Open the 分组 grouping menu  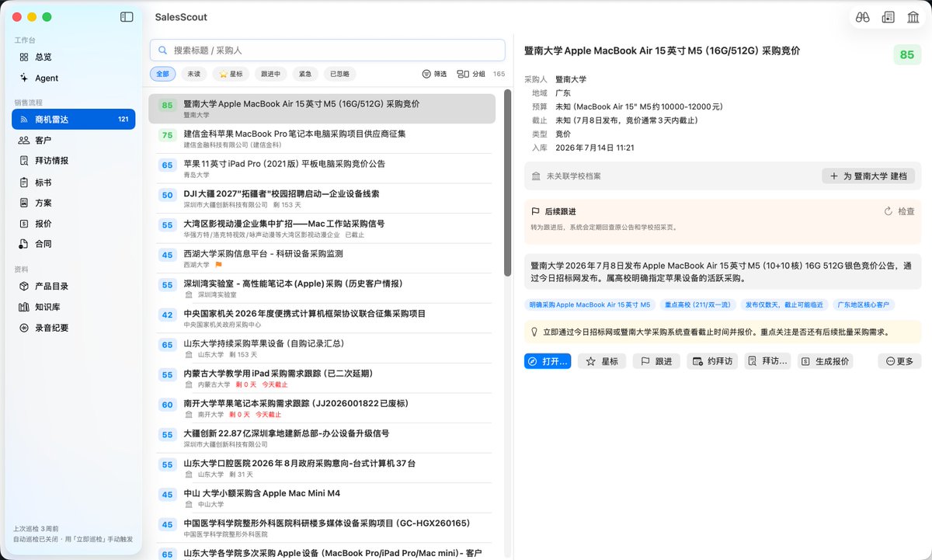pos(471,74)
